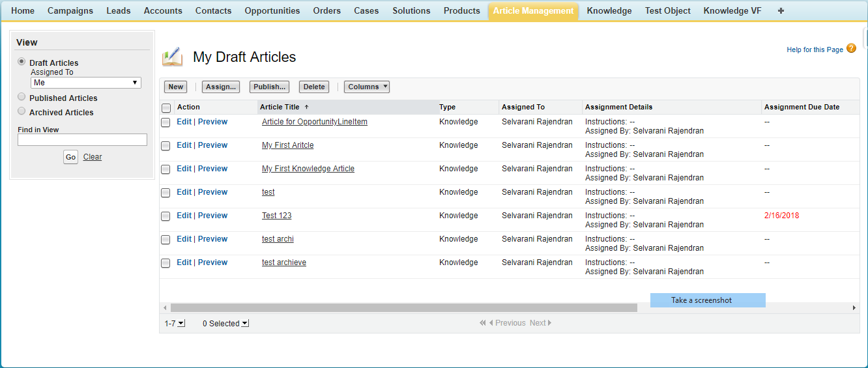
Task: Open the My First Knowledge Article link
Action: (x=308, y=169)
